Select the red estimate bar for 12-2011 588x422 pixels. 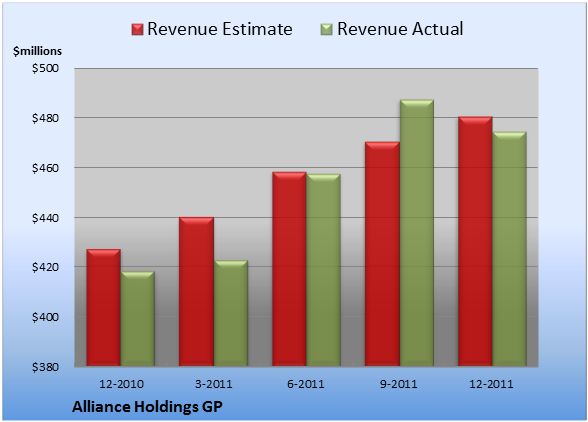475,241
